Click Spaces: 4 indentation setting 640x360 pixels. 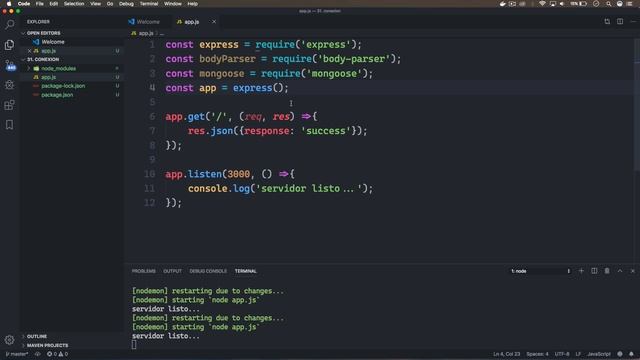[x=538, y=354]
